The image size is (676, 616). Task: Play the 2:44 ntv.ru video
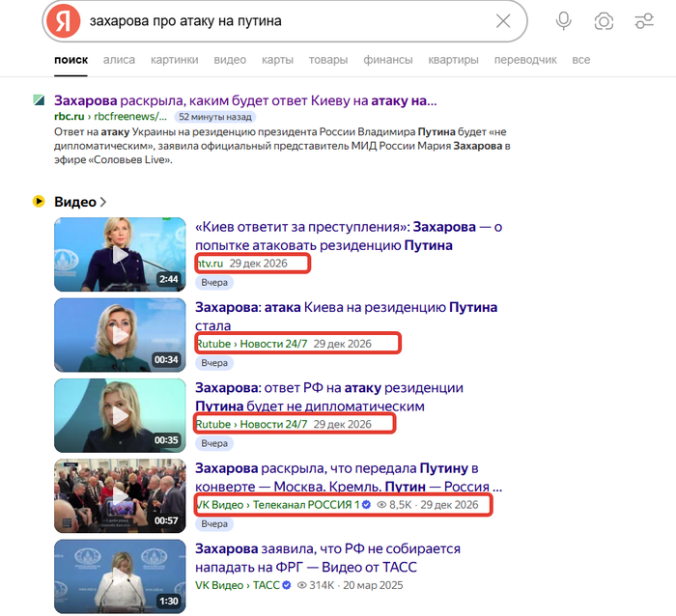click(120, 254)
